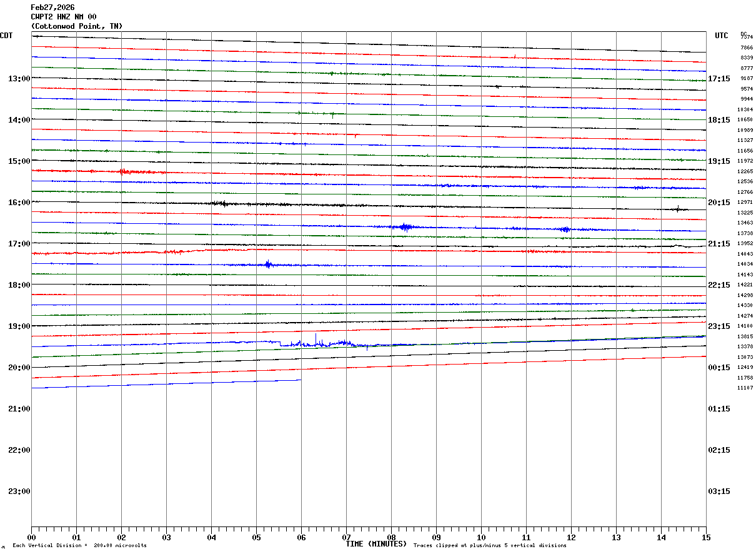This screenshot has width=756, height=554.
Task: Click the "23:00" CDT time label
Action: (19, 491)
